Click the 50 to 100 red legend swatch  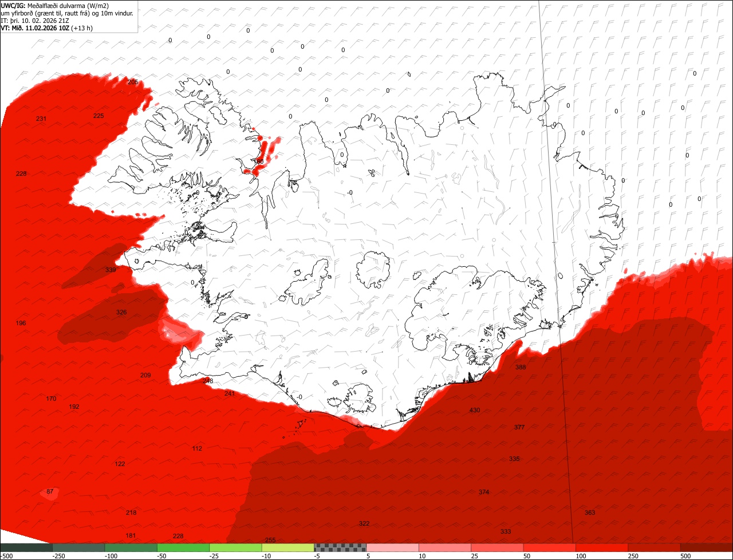click(550, 547)
